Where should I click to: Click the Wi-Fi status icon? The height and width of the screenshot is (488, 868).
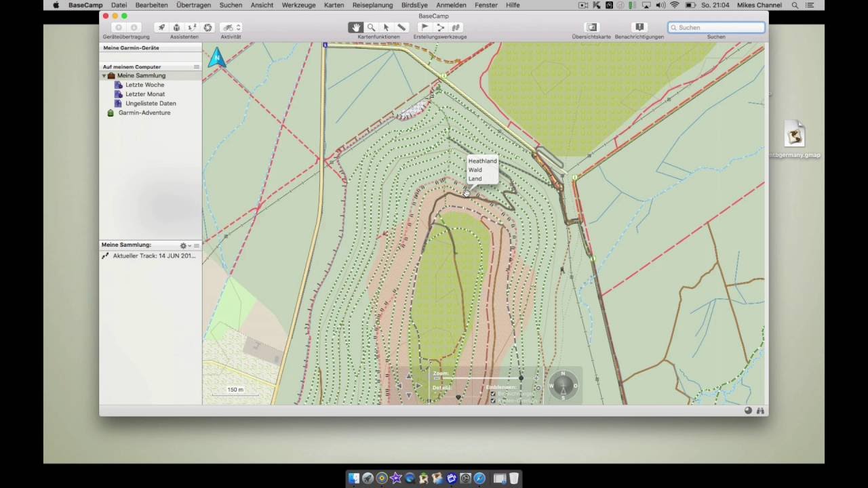pyautogui.click(x=675, y=5)
